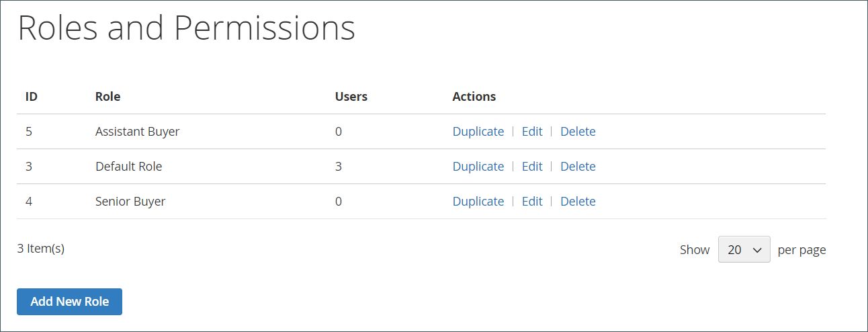Click the ID column header

tap(32, 97)
